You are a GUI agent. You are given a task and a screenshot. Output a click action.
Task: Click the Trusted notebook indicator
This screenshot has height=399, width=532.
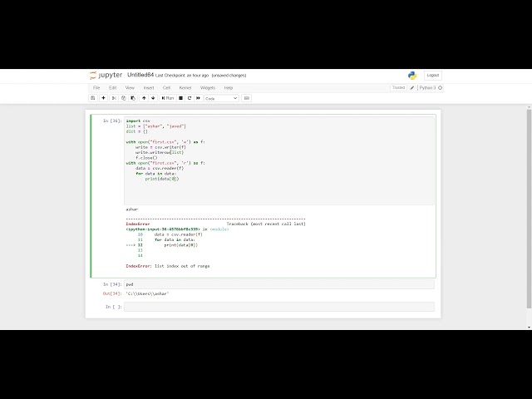[x=398, y=87]
